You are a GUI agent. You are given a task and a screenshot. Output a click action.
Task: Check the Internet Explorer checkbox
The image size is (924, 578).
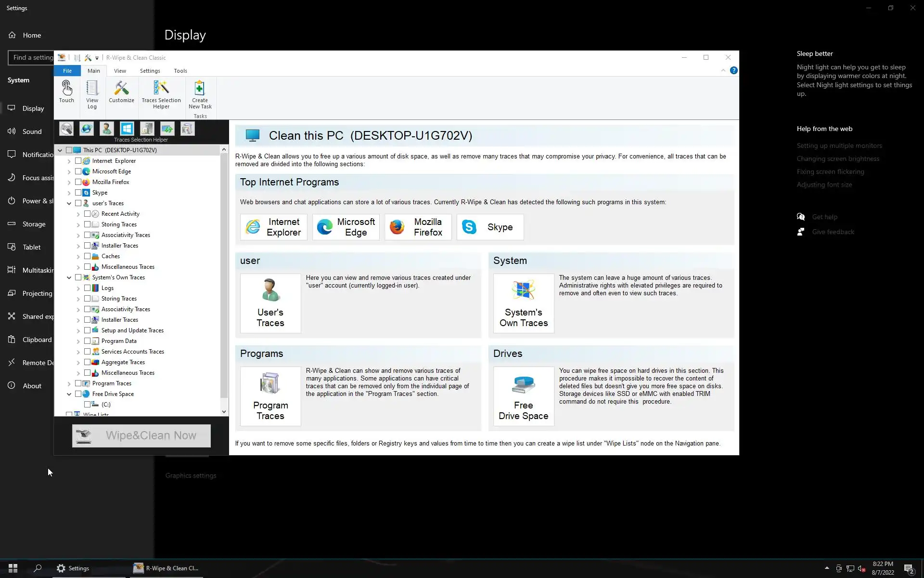click(78, 161)
